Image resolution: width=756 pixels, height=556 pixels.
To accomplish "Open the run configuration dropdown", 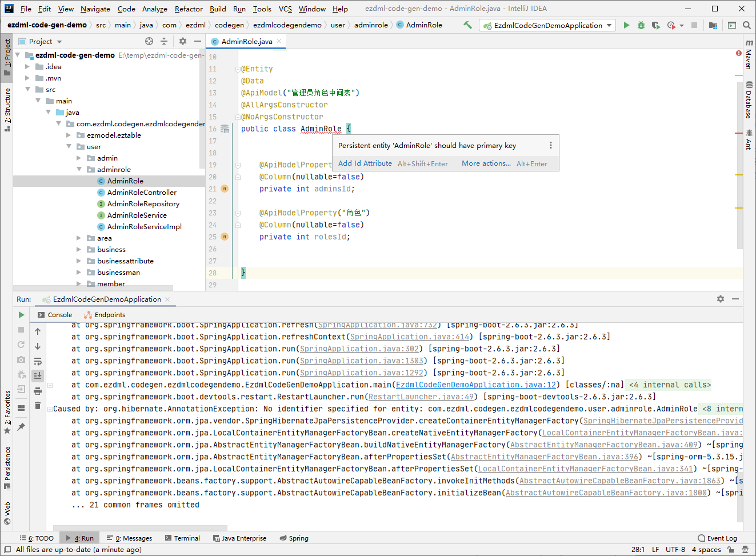I will point(546,25).
